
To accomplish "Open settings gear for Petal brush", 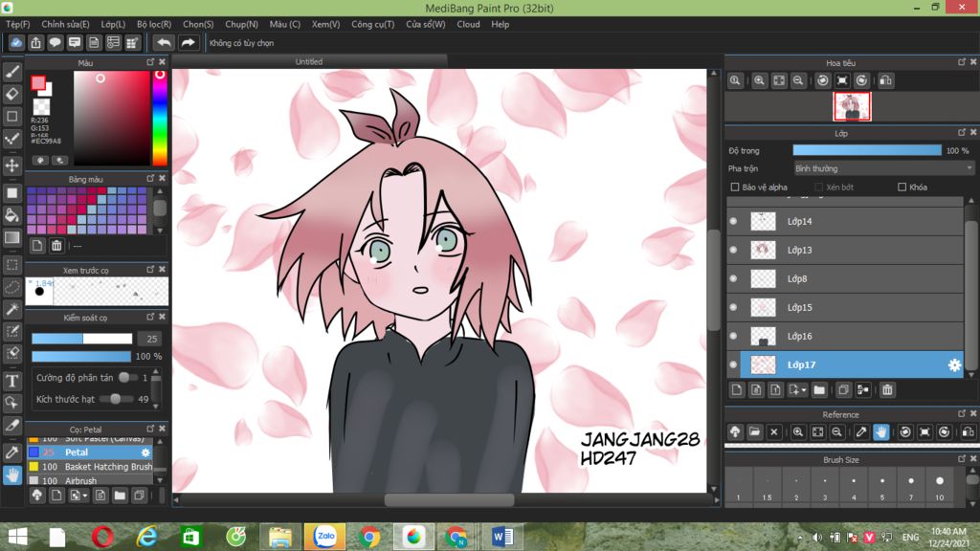I will pos(145,452).
